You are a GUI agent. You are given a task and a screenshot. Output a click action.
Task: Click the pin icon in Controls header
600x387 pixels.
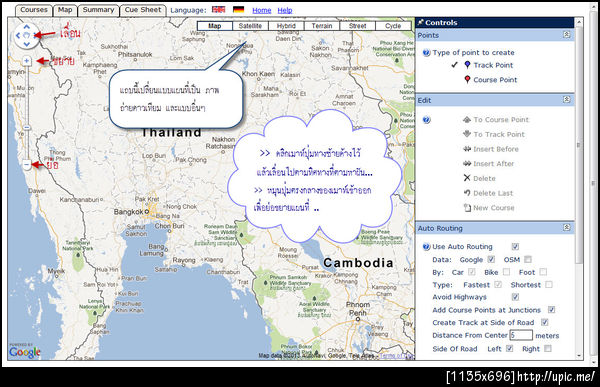[421, 22]
